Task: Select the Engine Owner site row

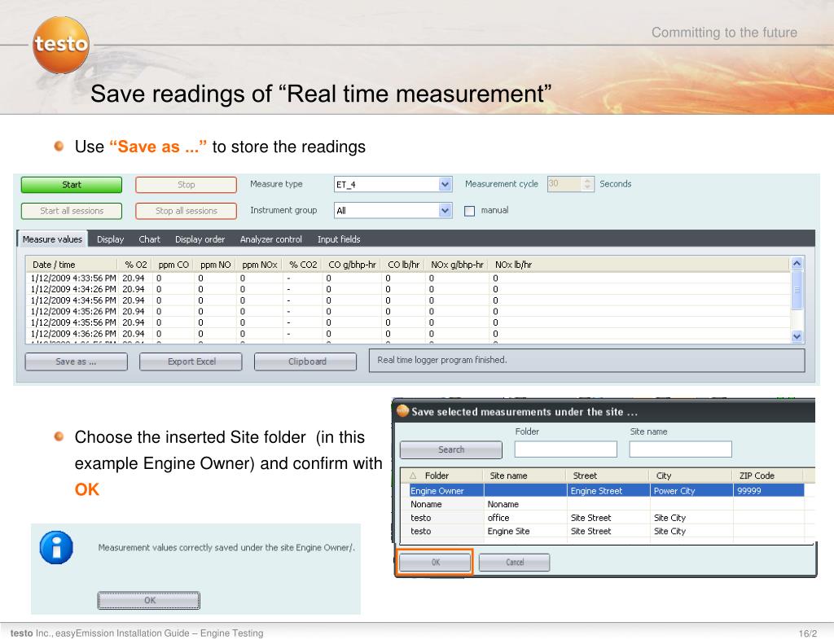Action: (606, 491)
